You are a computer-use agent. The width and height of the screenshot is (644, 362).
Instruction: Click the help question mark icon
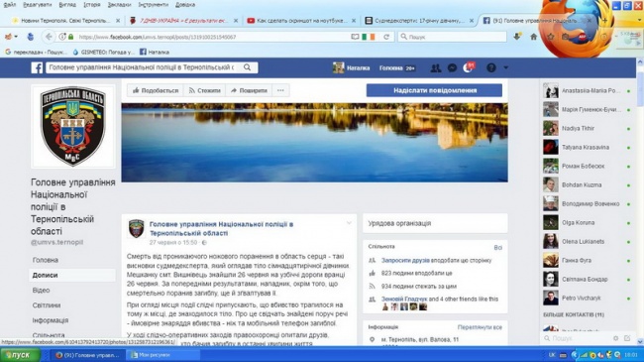click(490, 67)
